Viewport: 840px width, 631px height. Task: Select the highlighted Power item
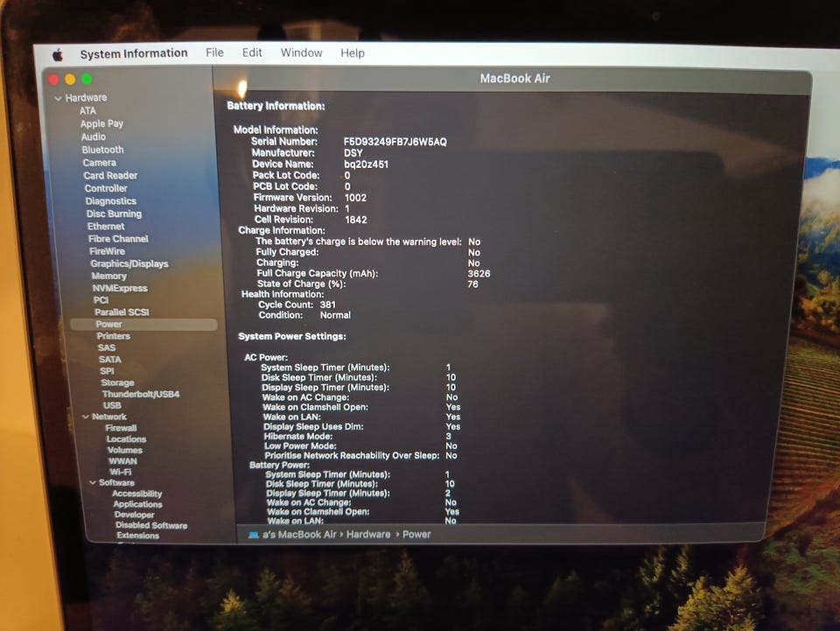(x=143, y=324)
